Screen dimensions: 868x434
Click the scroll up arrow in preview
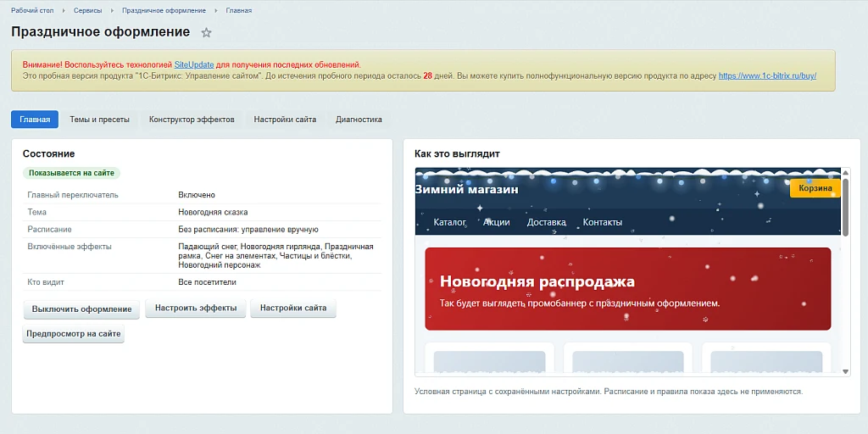pos(845,173)
